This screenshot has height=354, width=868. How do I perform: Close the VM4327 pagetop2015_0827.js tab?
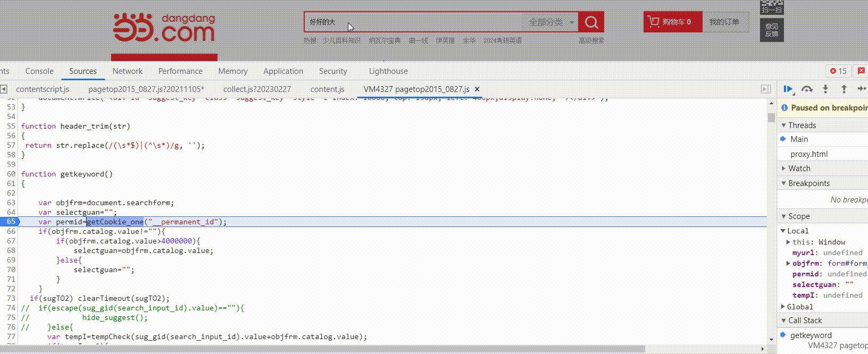coord(477,89)
